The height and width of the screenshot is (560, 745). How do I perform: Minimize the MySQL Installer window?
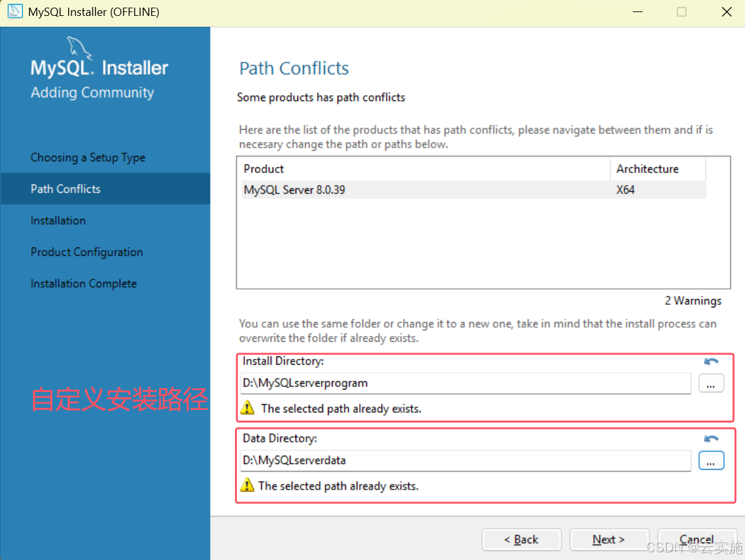coord(637,12)
